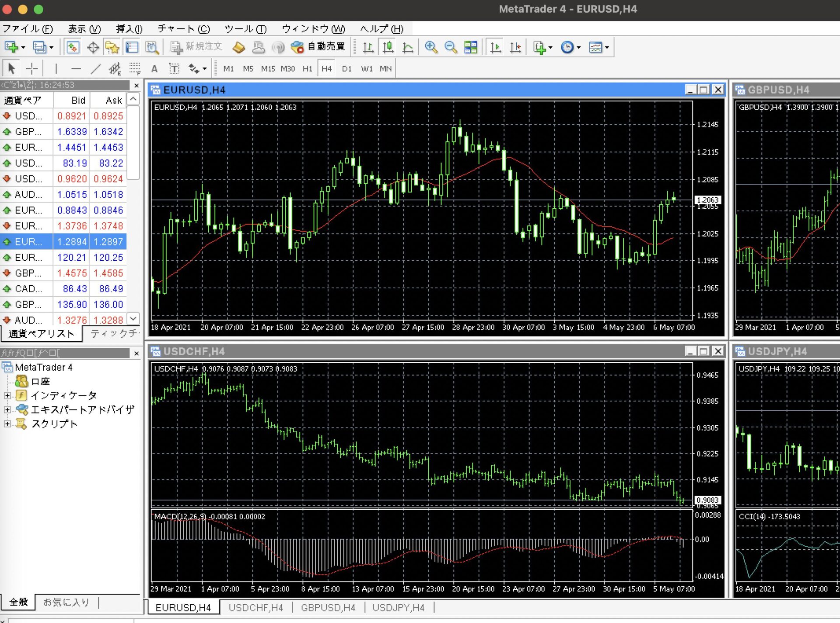Viewport: 840px width, 623px height.
Task: Select the Fibonacci retracement tool
Action: tap(135, 69)
